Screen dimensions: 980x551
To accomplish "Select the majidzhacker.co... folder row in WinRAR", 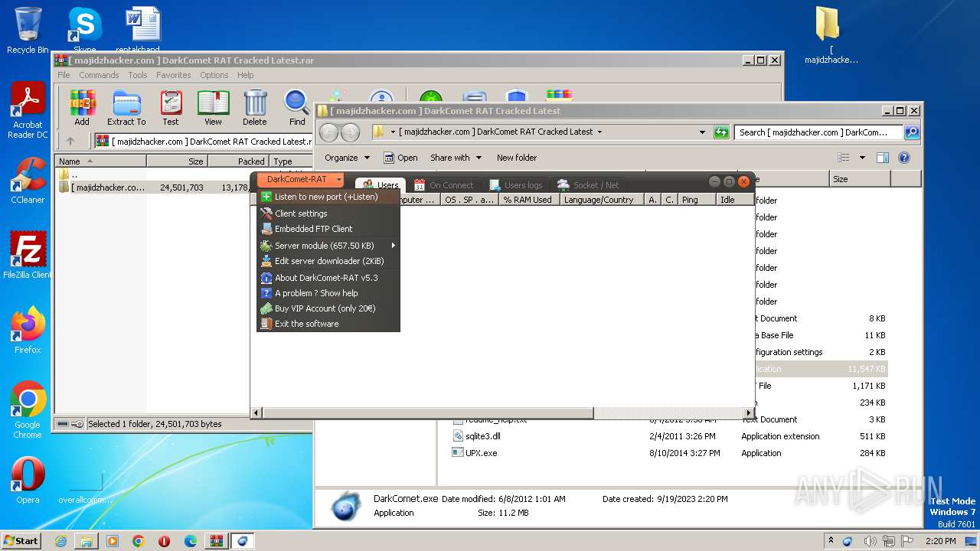I will pos(153,187).
